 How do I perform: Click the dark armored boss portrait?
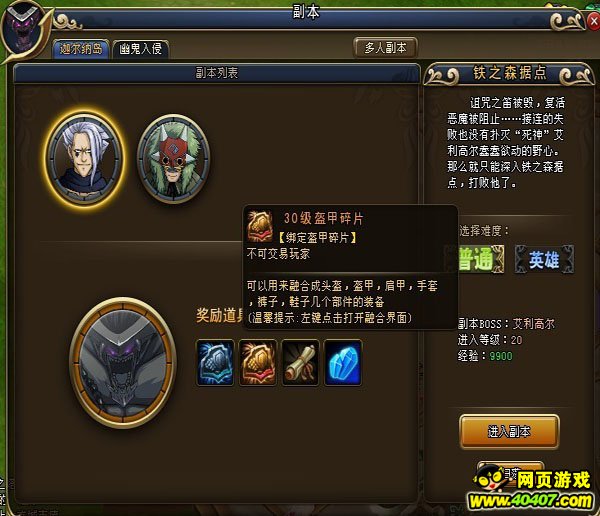(x=123, y=363)
